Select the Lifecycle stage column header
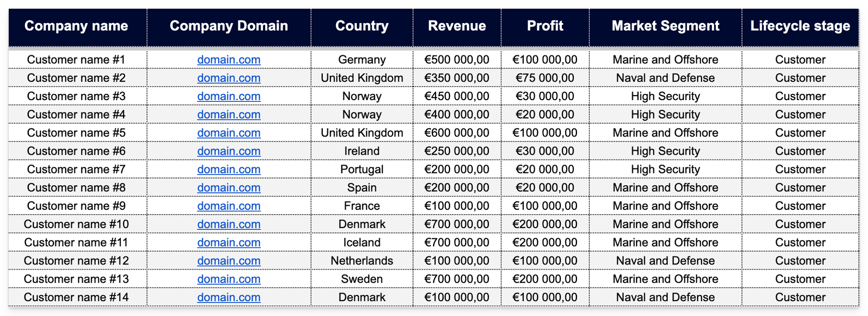Screen dimensions: 868x316 pyautogui.click(x=800, y=26)
